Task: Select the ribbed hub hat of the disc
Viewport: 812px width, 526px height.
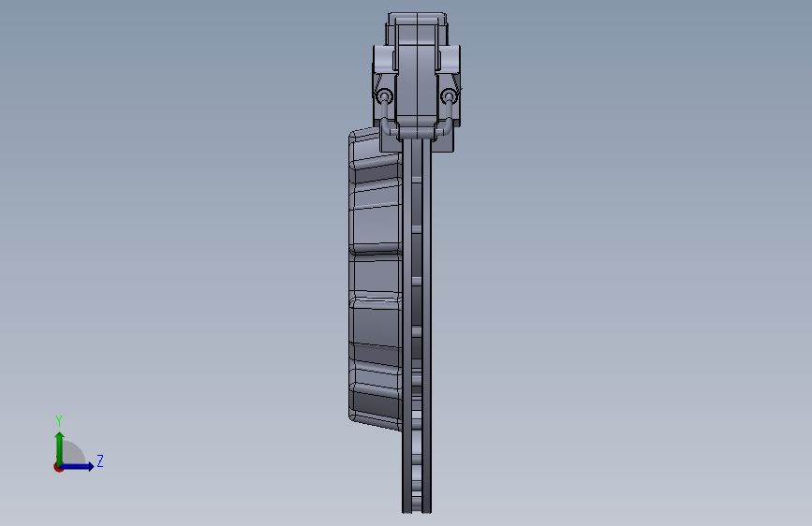Action: pos(376,279)
